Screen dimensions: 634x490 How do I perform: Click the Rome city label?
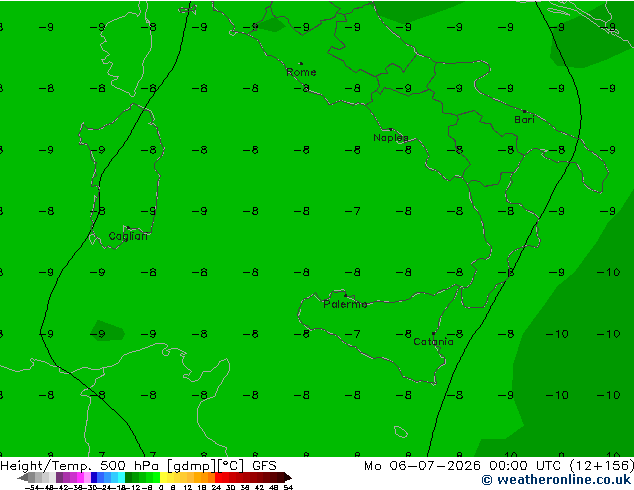(x=301, y=72)
